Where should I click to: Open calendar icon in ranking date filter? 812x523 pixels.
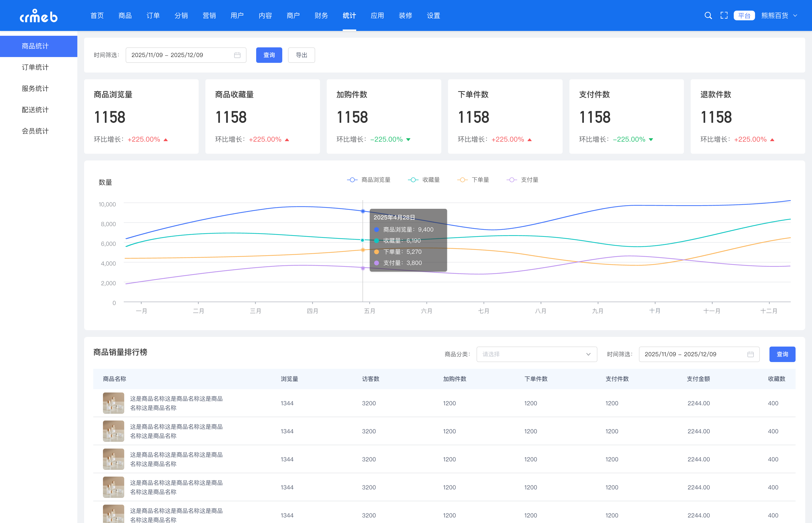coord(751,354)
